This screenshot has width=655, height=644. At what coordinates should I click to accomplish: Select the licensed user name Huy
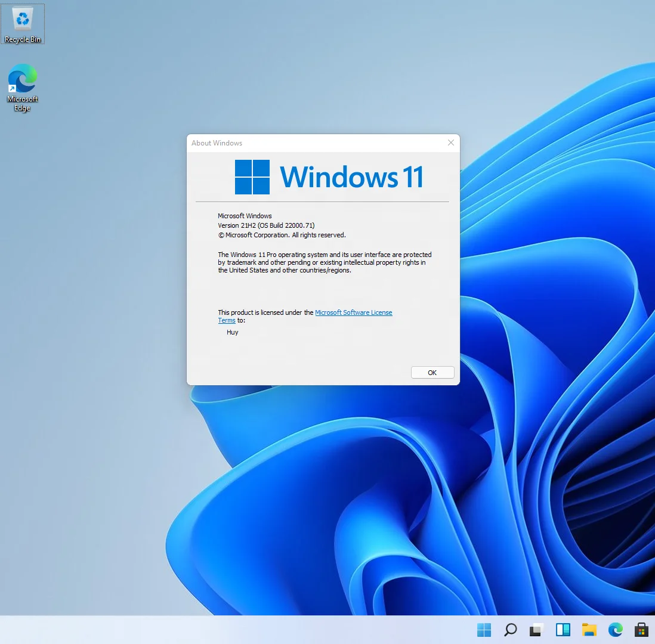pyautogui.click(x=232, y=332)
